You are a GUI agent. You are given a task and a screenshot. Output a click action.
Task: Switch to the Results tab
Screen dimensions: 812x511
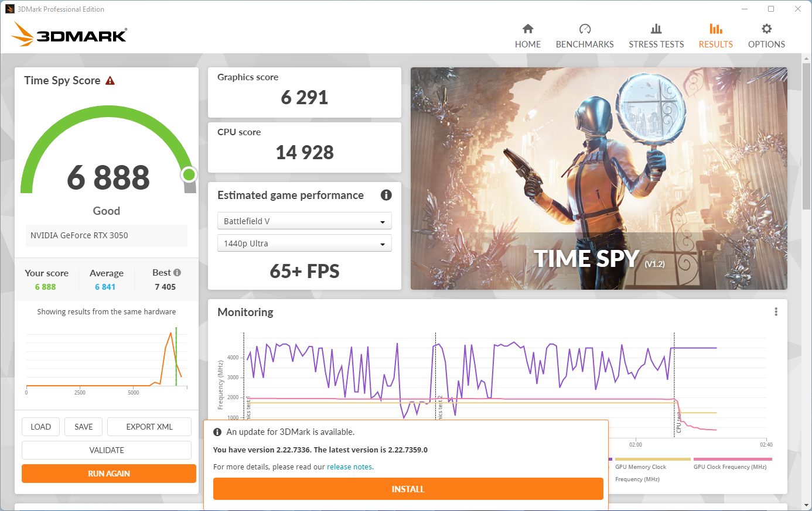(x=715, y=35)
